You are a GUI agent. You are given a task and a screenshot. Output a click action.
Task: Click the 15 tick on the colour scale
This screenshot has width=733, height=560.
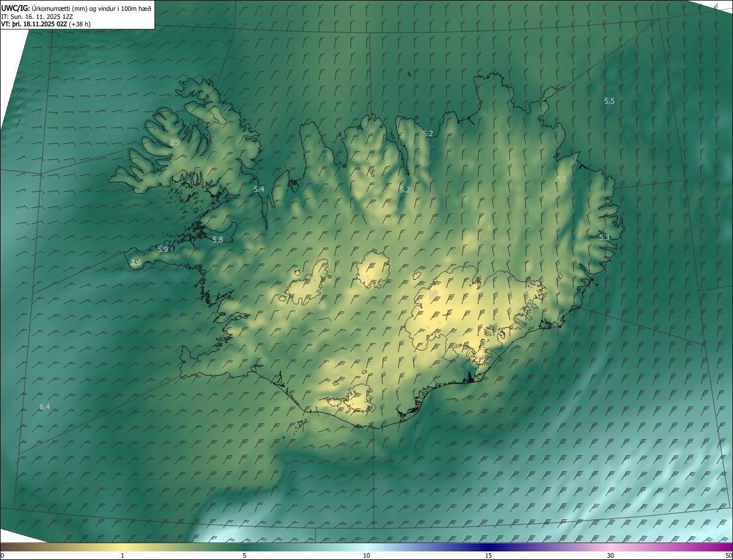488,556
